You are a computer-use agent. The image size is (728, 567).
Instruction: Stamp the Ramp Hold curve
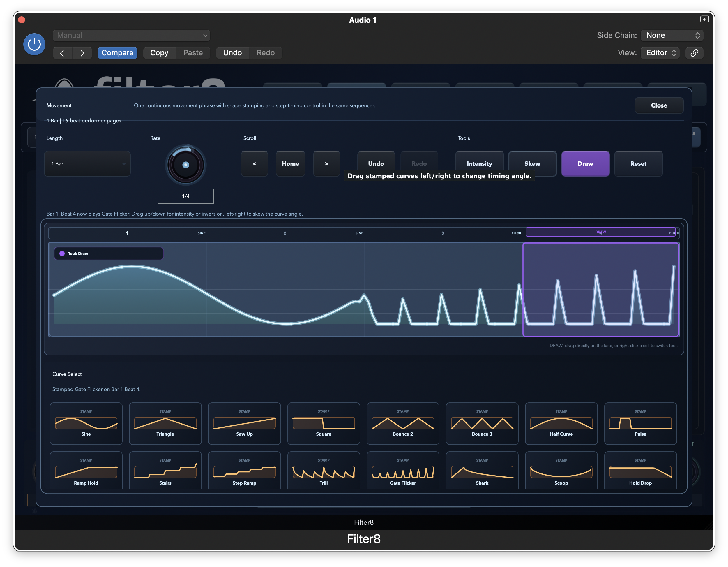pyautogui.click(x=86, y=471)
